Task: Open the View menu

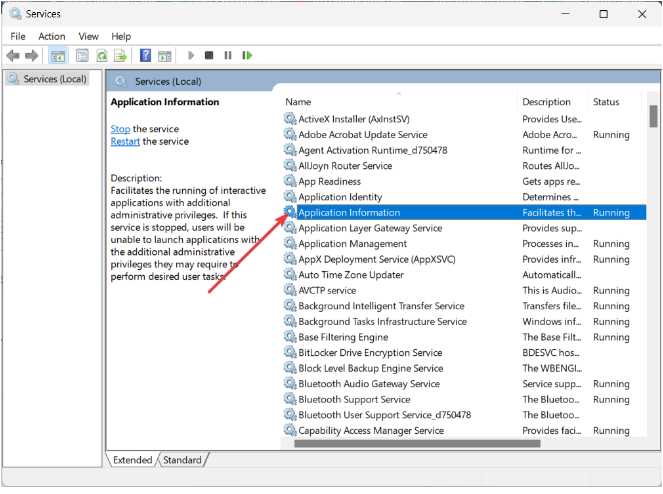Action: click(x=89, y=36)
